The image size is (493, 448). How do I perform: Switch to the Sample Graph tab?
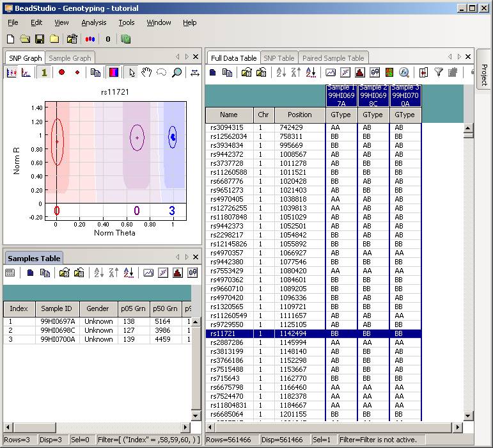click(70, 58)
